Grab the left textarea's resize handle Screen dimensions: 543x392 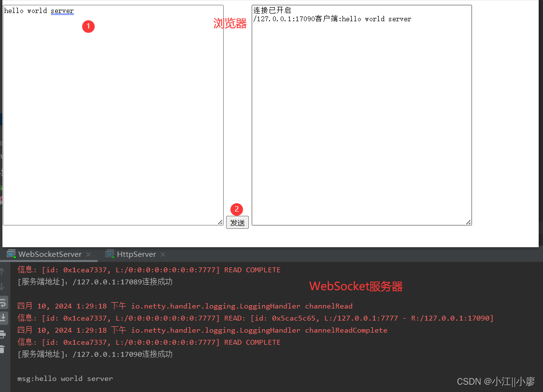220,222
